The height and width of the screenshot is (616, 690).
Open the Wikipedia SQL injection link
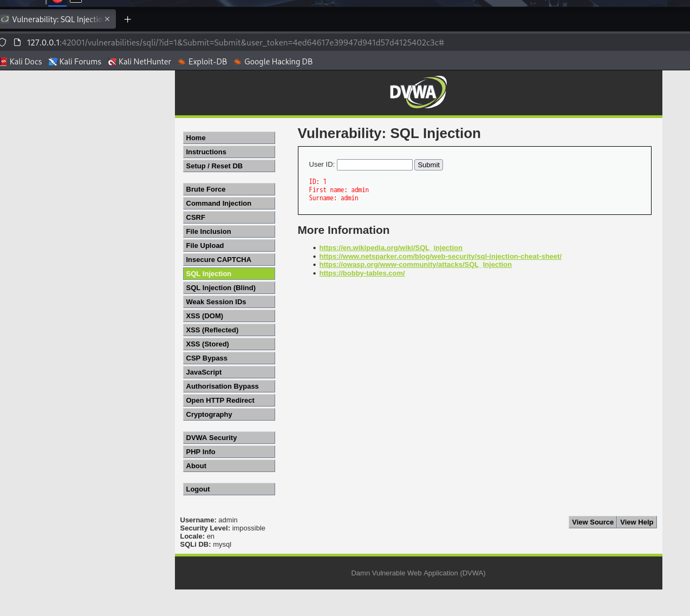point(390,248)
